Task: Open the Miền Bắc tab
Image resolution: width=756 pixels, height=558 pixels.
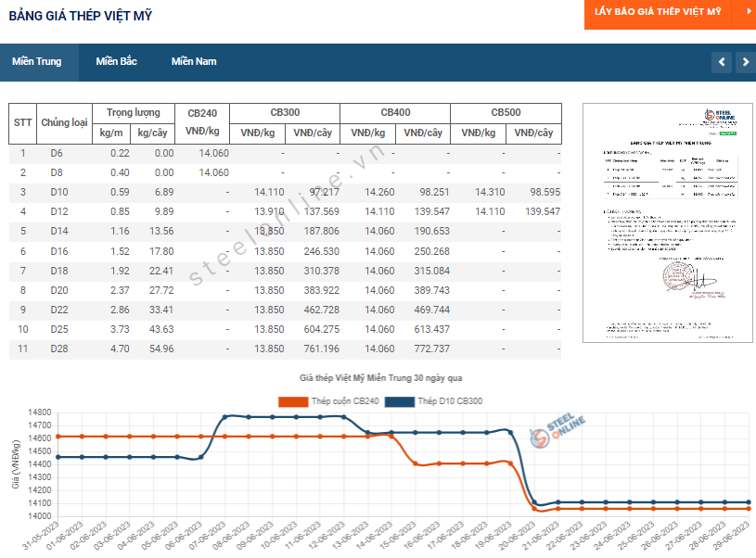Action: click(x=116, y=62)
